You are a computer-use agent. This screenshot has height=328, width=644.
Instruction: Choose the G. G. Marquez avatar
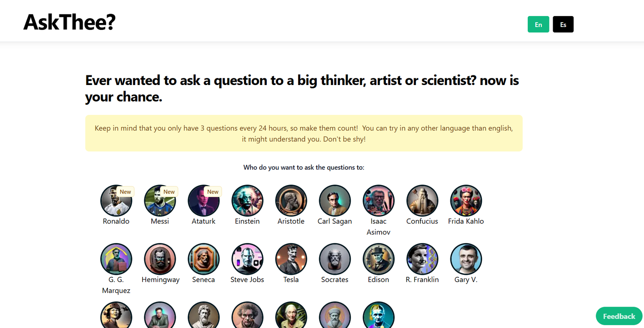point(116,259)
